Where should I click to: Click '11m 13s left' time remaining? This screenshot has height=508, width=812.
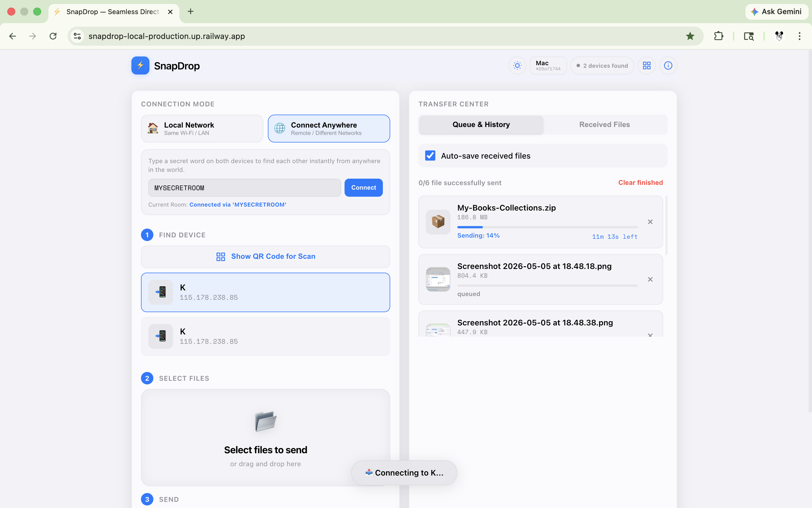pos(615,237)
